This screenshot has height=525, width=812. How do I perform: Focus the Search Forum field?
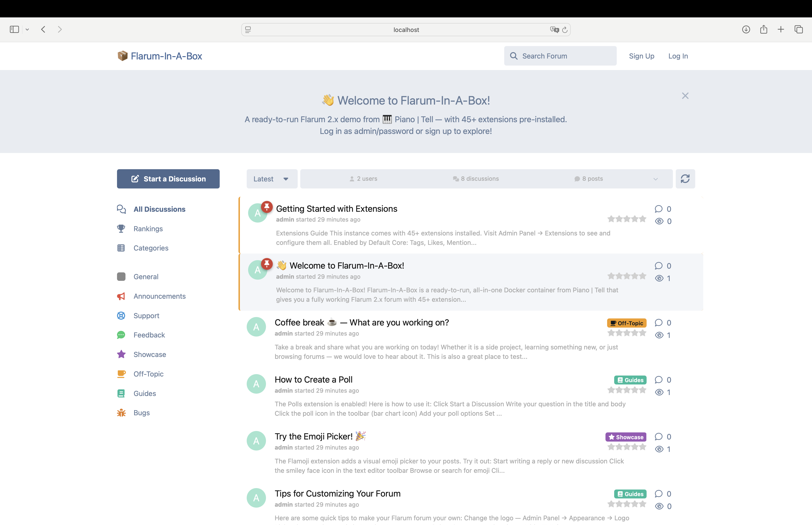pos(560,56)
